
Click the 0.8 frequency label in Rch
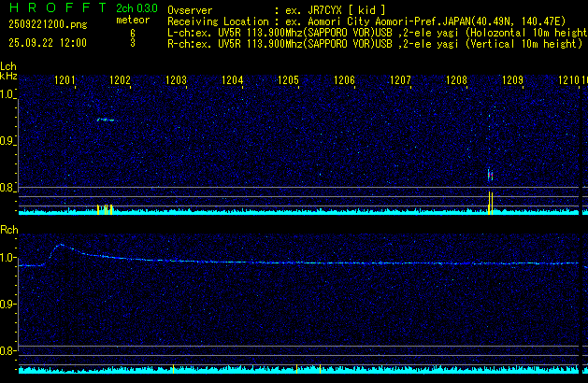tap(8, 351)
